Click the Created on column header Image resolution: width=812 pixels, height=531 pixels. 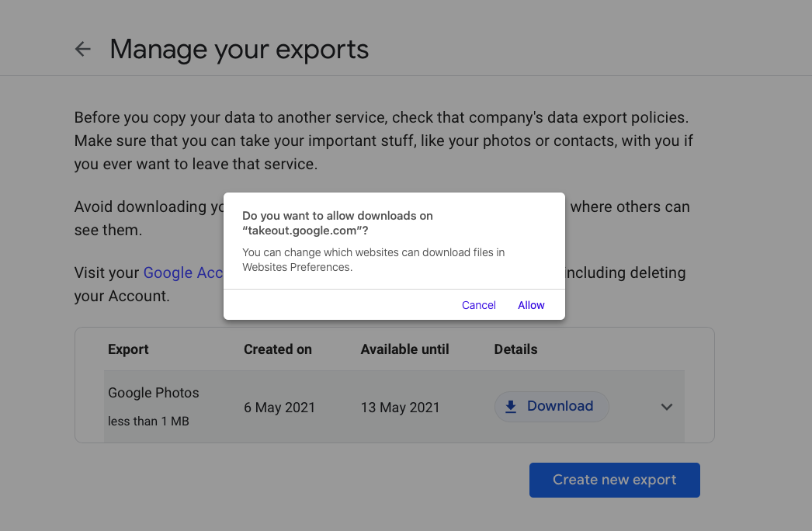click(277, 349)
